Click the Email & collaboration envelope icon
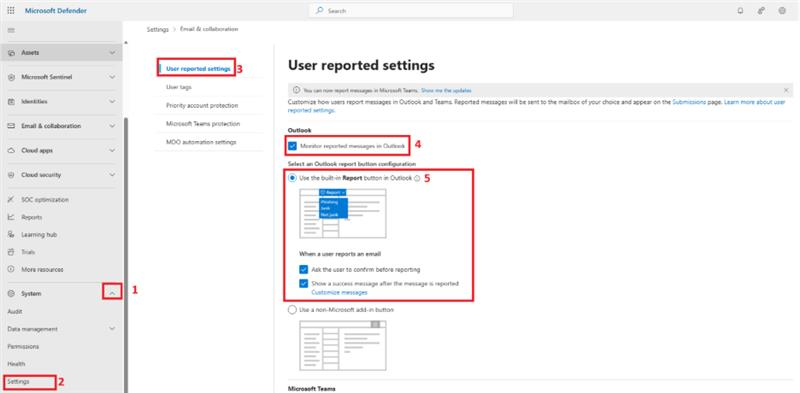 tap(11, 126)
